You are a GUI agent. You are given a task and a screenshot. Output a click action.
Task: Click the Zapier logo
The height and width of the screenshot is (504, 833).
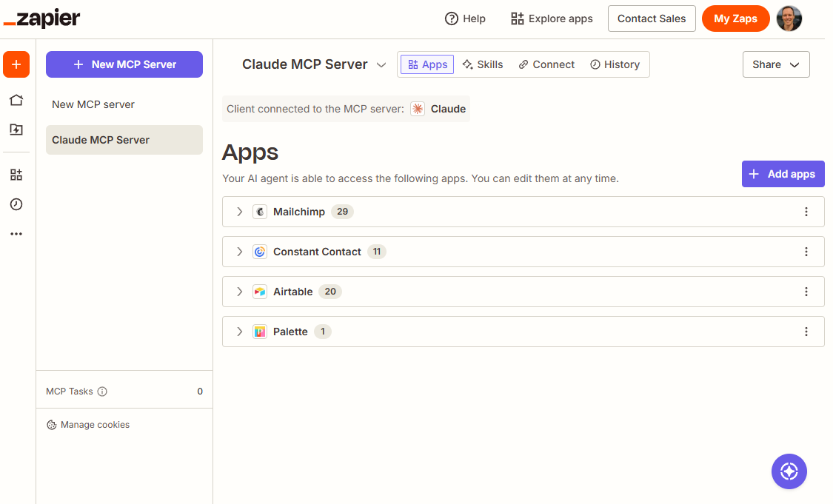coord(42,19)
